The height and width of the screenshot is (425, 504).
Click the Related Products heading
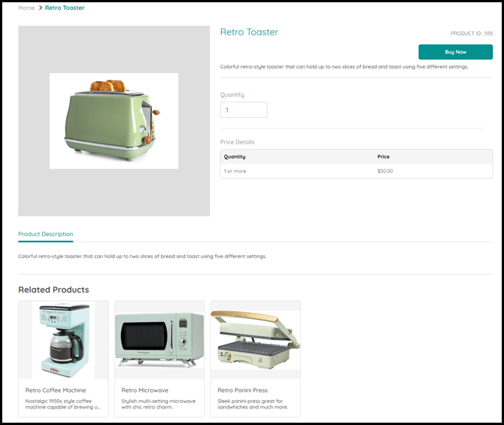click(x=53, y=290)
